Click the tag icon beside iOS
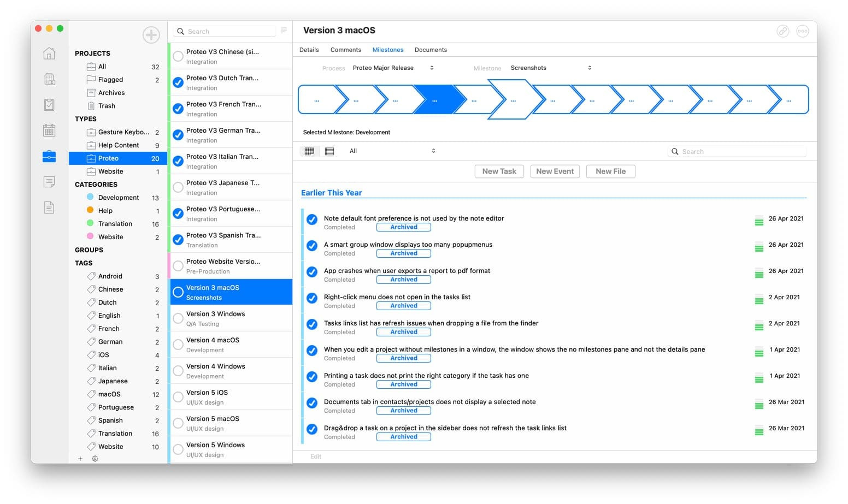 tap(91, 355)
